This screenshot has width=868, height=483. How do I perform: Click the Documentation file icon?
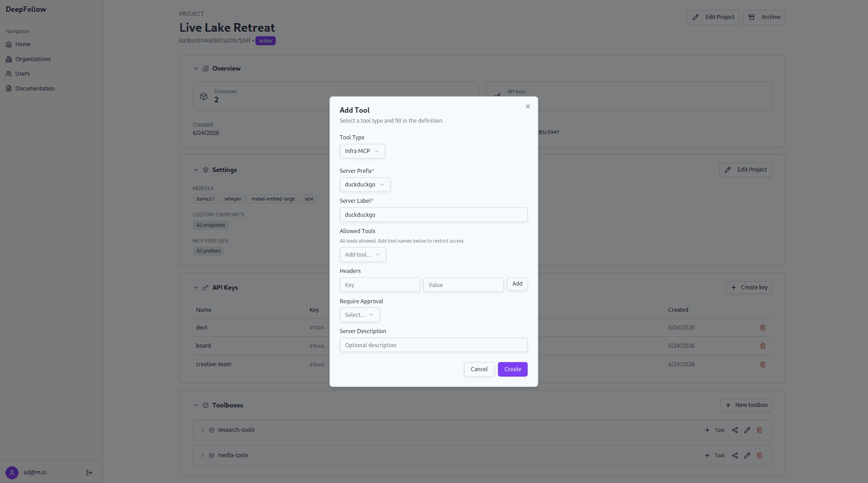coord(9,89)
